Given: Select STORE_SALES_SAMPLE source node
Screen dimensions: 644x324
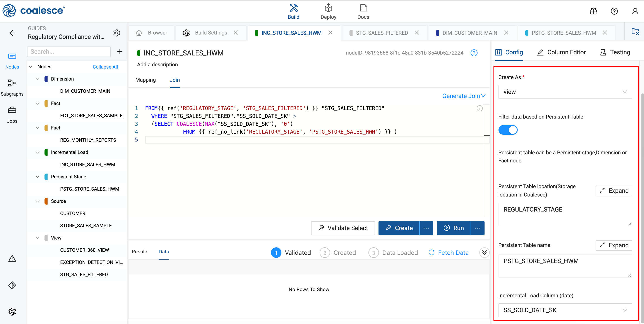Looking at the screenshot, I should (86, 226).
